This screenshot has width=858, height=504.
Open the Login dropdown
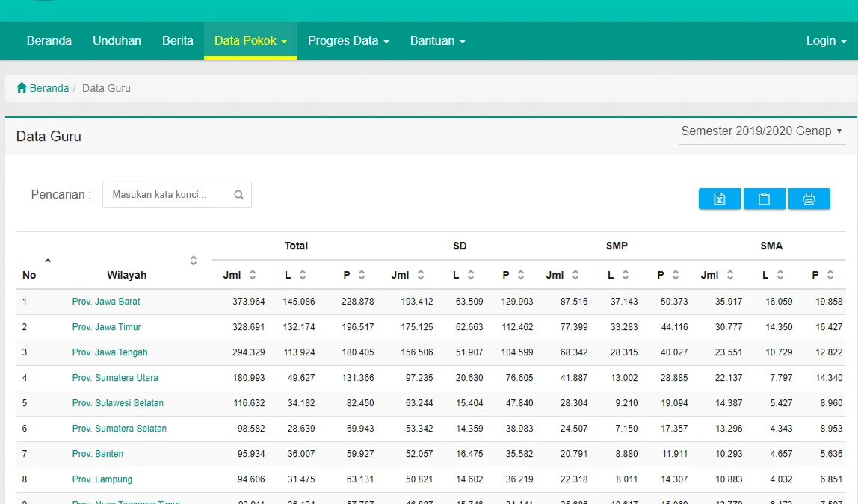826,41
